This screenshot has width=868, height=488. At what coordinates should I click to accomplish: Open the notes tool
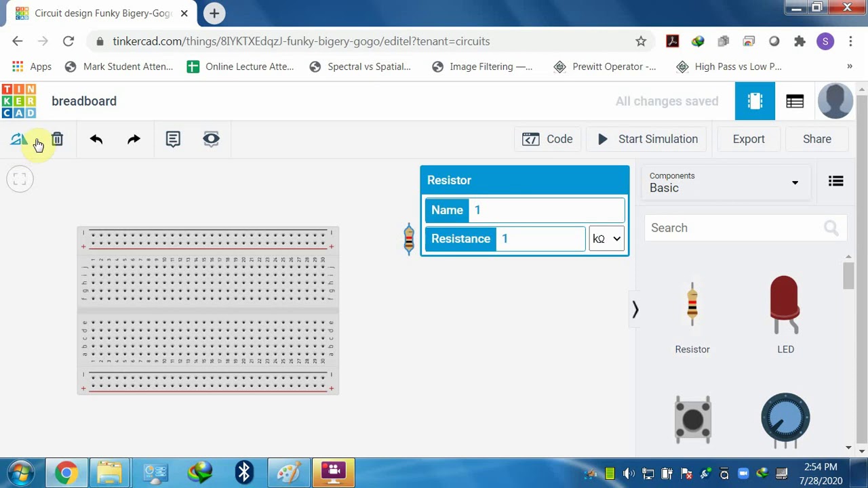[x=173, y=139]
